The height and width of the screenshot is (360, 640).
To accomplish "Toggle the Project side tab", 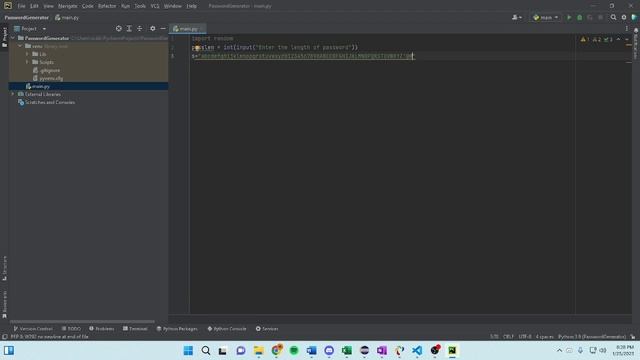I will point(4,38).
